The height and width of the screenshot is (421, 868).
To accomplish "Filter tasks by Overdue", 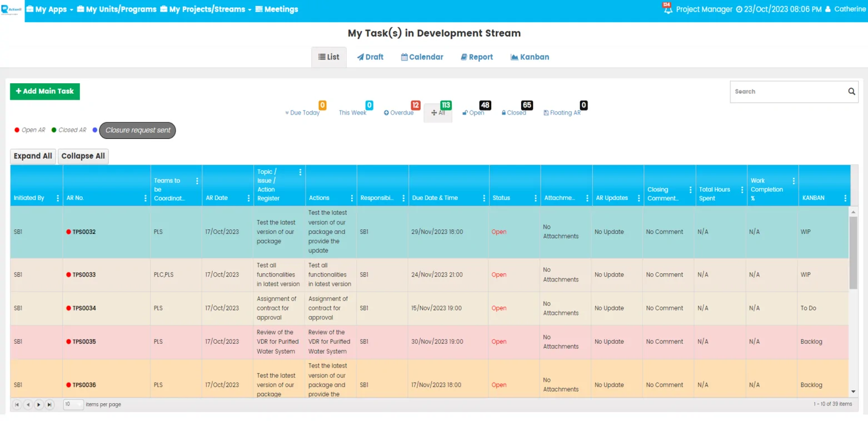I will [399, 113].
